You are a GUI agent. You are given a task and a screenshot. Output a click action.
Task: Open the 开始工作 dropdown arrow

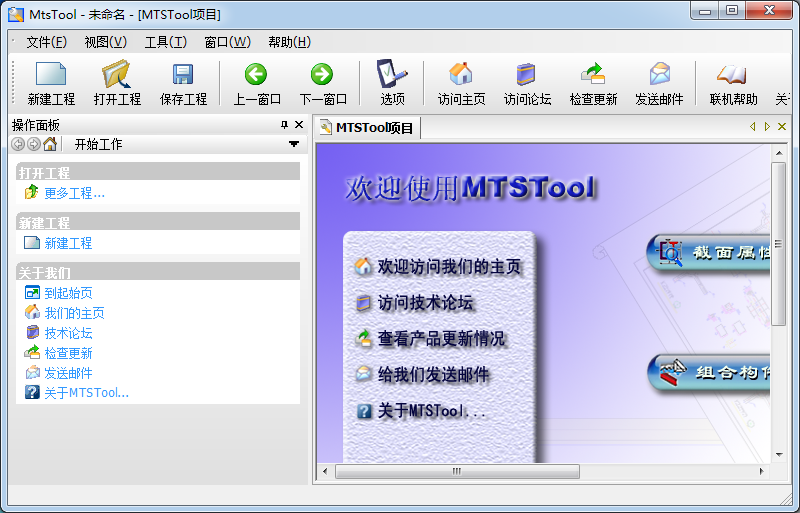coord(294,144)
